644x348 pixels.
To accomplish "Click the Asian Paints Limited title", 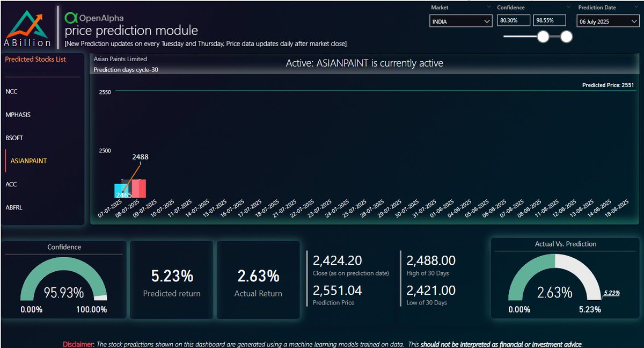I will (x=120, y=59).
